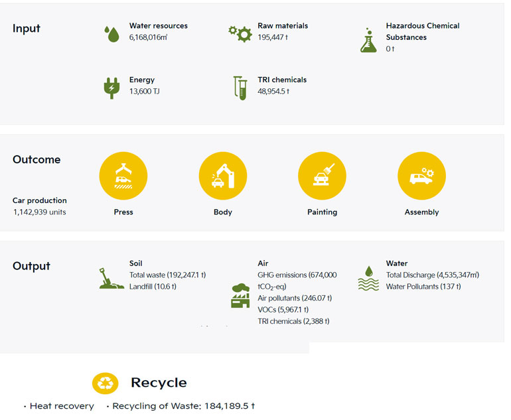Select the Output section heading
Screen dimensions: 511x420
(x=31, y=266)
